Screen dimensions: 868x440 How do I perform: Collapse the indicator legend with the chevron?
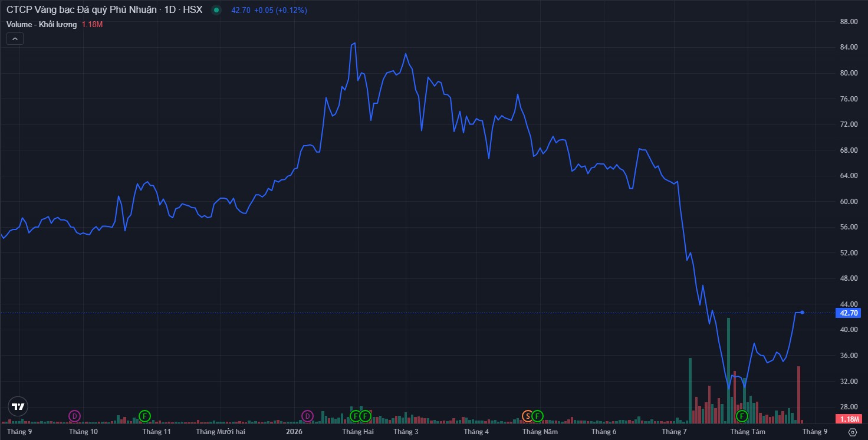pos(15,39)
